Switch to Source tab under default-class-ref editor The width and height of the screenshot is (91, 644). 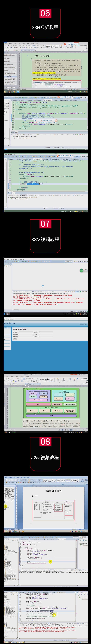click(13, 192)
